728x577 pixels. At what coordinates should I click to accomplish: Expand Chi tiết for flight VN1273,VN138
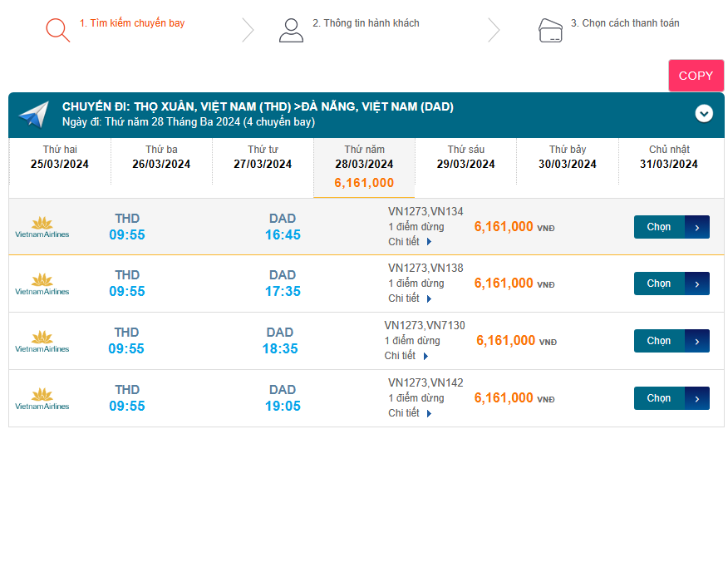coord(410,298)
